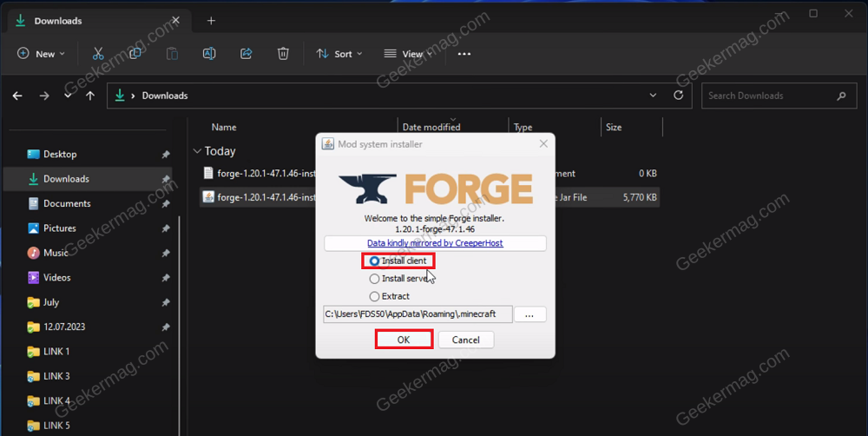
Task: Click the browse ... button beside install path
Action: [529, 314]
